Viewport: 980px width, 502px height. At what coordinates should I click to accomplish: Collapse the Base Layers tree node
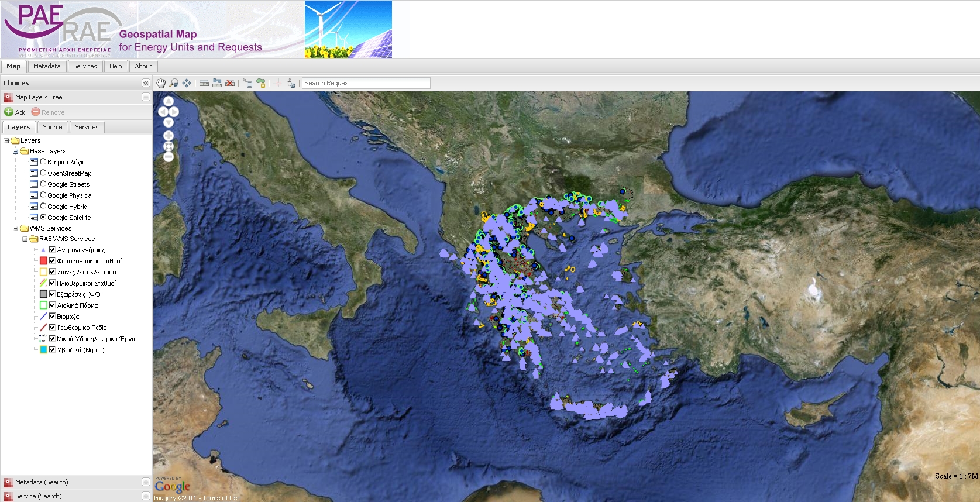click(16, 151)
